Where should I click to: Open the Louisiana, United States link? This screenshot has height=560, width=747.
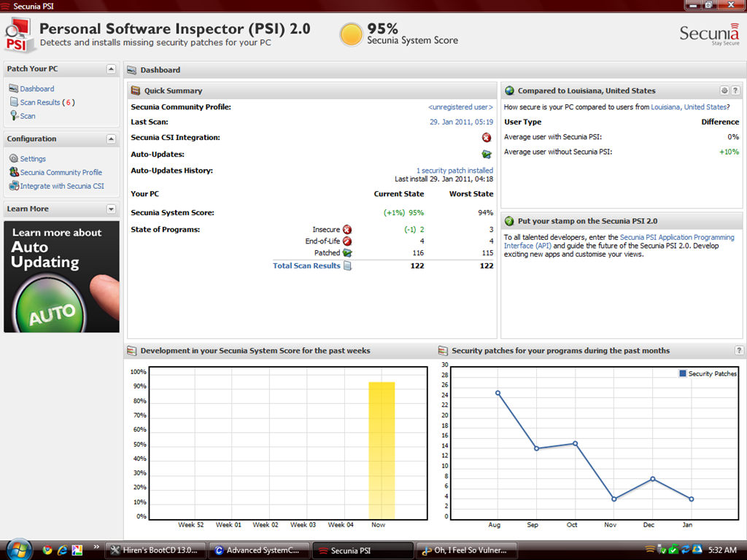[x=689, y=107]
